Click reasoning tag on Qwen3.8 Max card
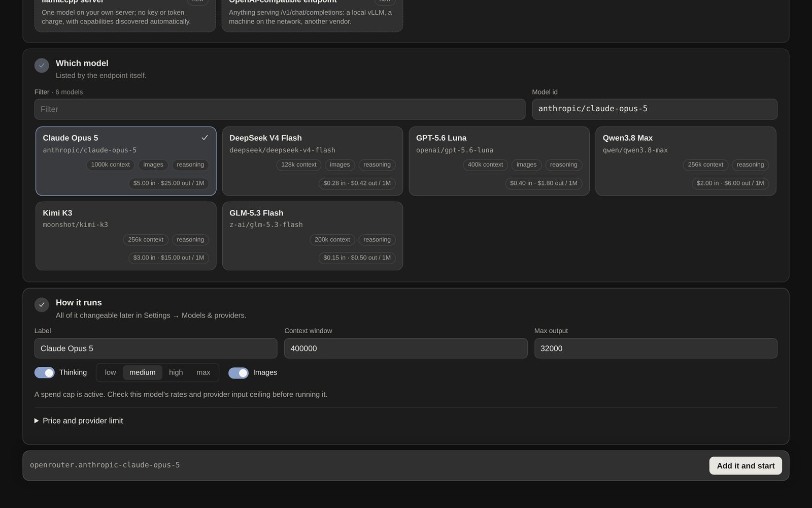This screenshot has height=508, width=812. pyautogui.click(x=750, y=165)
